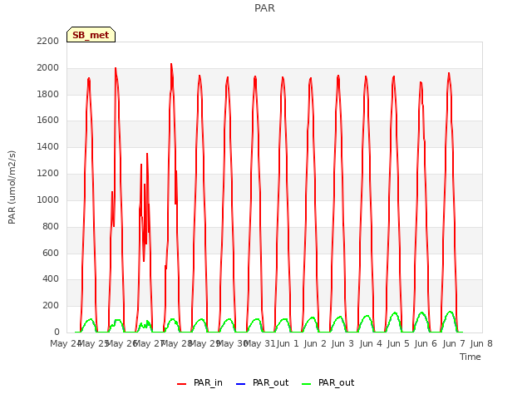Click the y-axis label 1200
Screen dimensions: 532x399
click(48, 173)
